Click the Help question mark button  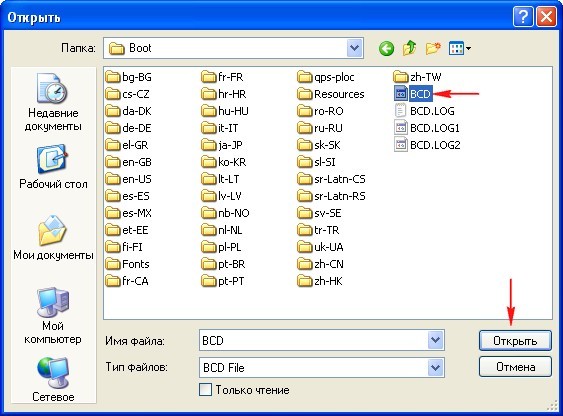(x=522, y=17)
